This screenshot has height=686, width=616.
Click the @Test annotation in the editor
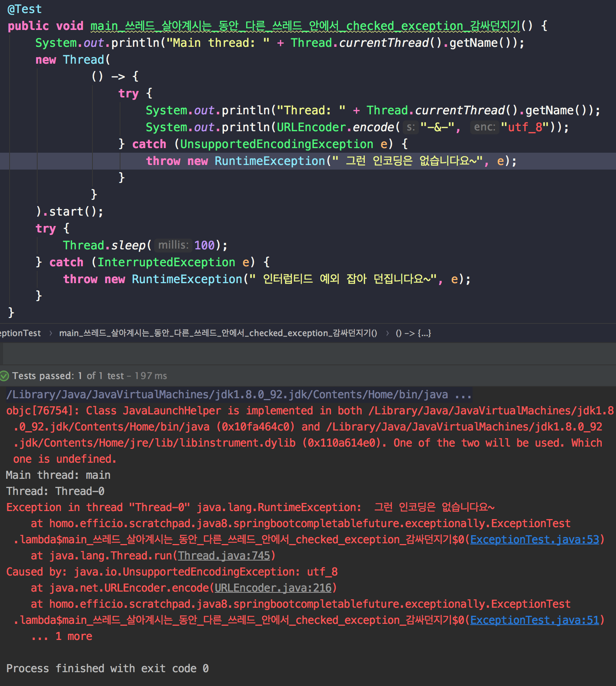25,9
